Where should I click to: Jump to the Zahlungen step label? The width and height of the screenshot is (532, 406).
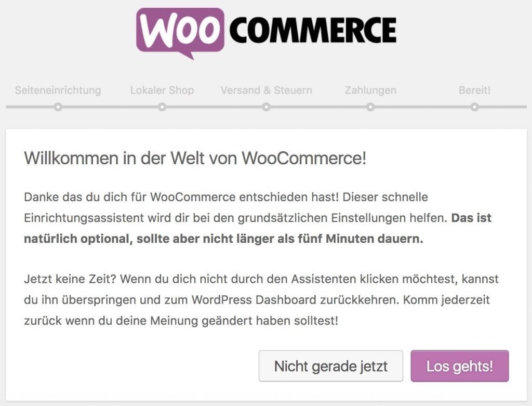point(370,90)
